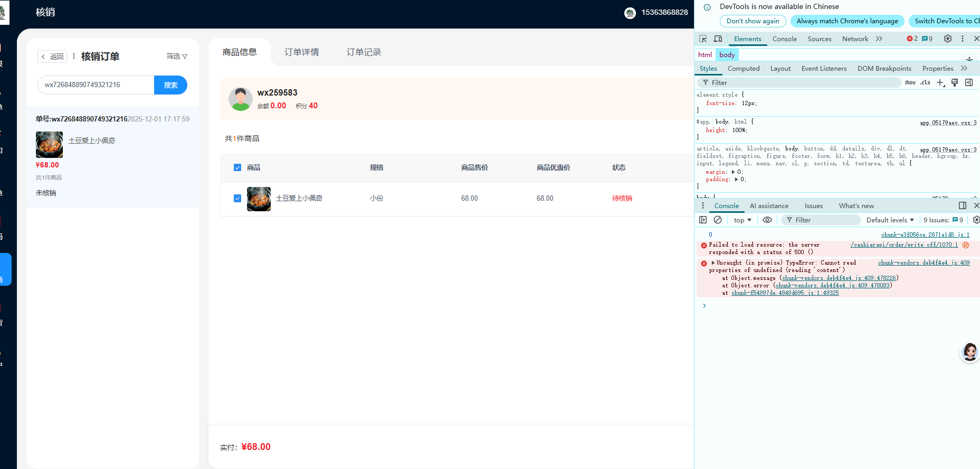Open DevTools settings gear in top toolbar
The height and width of the screenshot is (469, 980).
[x=948, y=39]
